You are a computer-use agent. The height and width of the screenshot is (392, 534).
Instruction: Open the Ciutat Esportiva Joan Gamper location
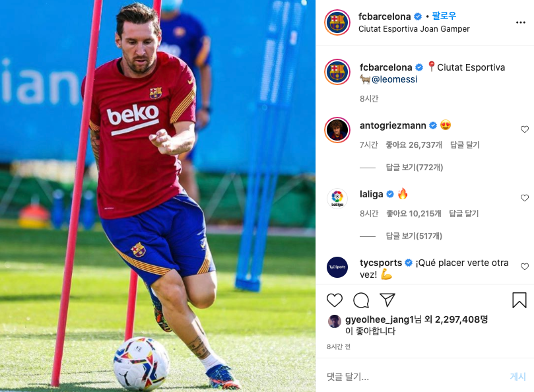click(414, 29)
